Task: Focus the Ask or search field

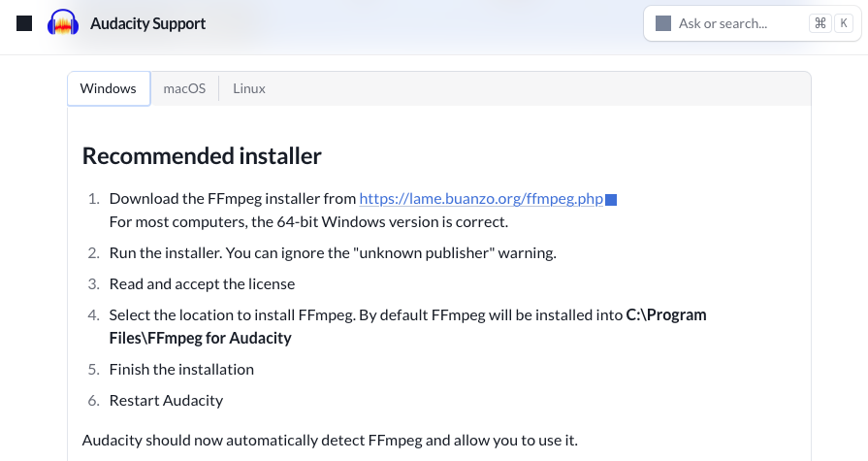Action: click(x=753, y=23)
